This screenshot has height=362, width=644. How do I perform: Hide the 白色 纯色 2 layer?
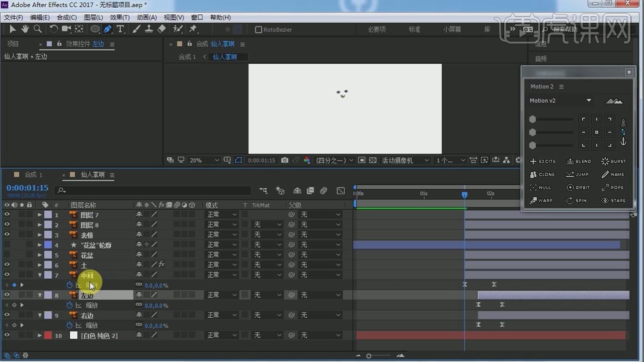click(7, 335)
